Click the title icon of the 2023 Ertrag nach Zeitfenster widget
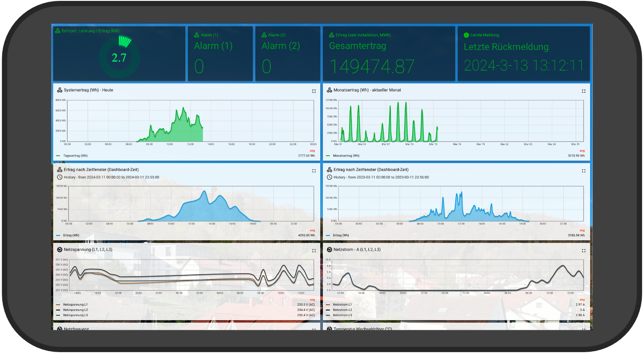The width and height of the screenshot is (644, 353). 329,169
